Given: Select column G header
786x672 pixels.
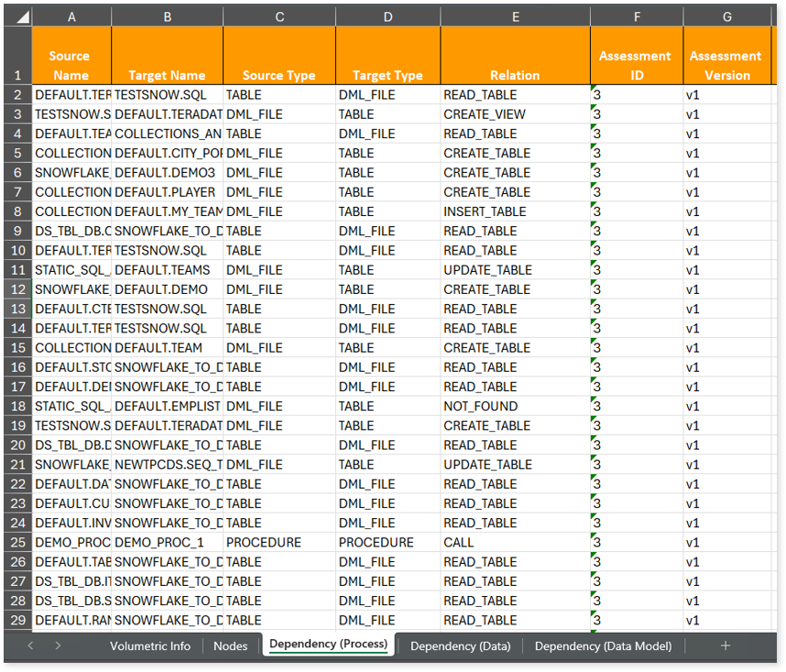Looking at the screenshot, I should 726,16.
